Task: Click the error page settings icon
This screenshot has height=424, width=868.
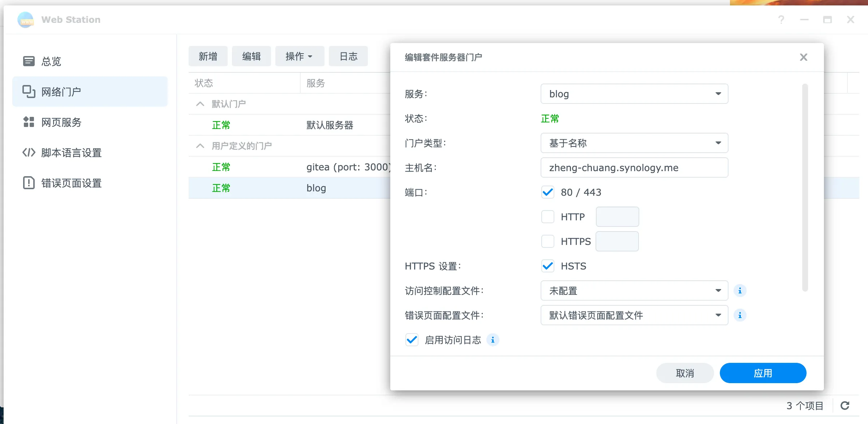Action: tap(29, 183)
